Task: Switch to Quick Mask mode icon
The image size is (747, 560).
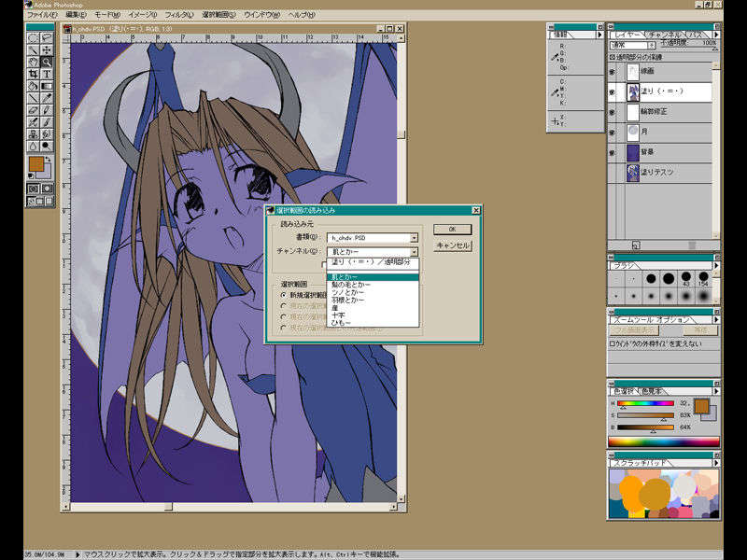Action: pyautogui.click(x=47, y=189)
